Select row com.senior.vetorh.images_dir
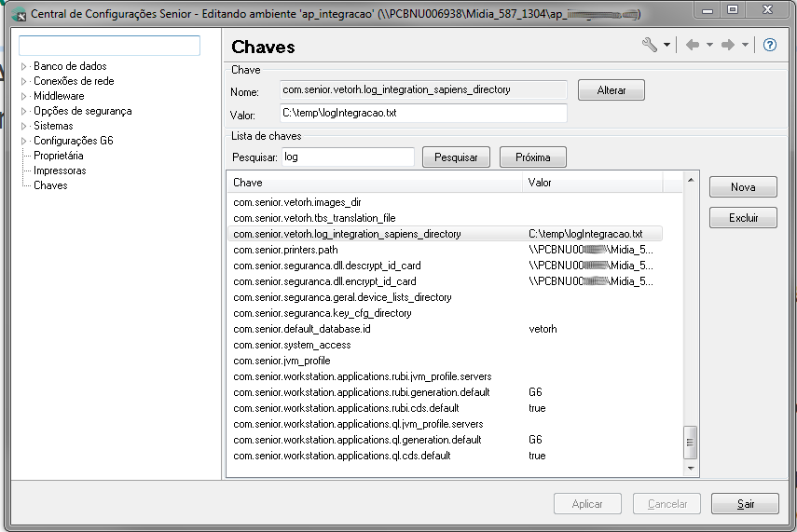The width and height of the screenshot is (797, 532). coord(445,202)
